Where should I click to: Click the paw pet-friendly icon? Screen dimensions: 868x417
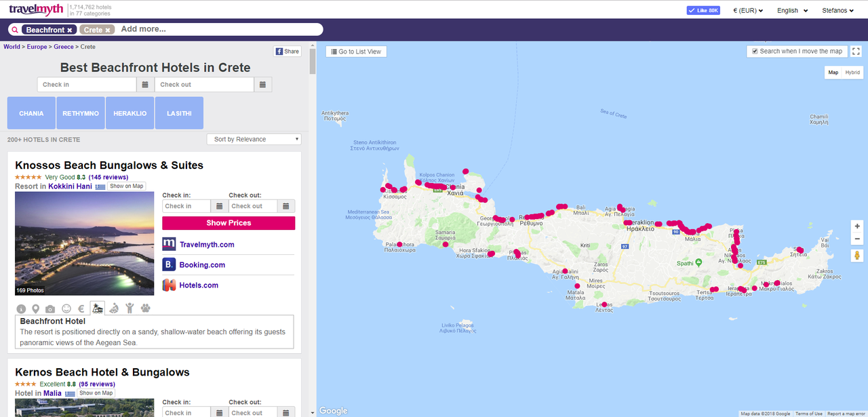pos(145,309)
